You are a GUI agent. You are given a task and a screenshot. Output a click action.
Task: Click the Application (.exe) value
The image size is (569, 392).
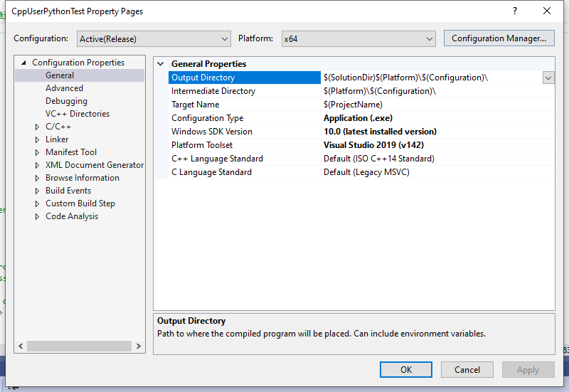pyautogui.click(x=358, y=118)
